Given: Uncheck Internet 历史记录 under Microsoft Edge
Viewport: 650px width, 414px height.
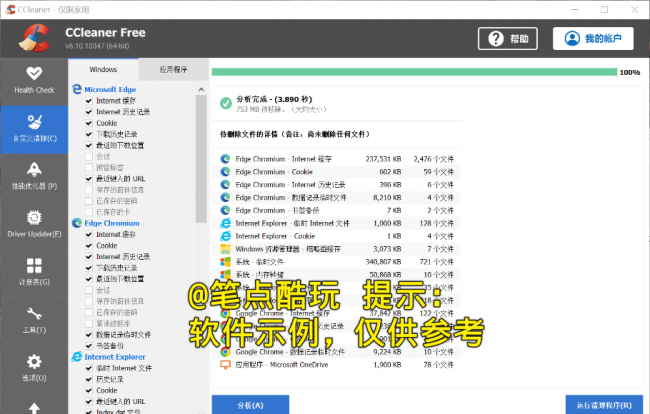Looking at the screenshot, I should pos(89,112).
